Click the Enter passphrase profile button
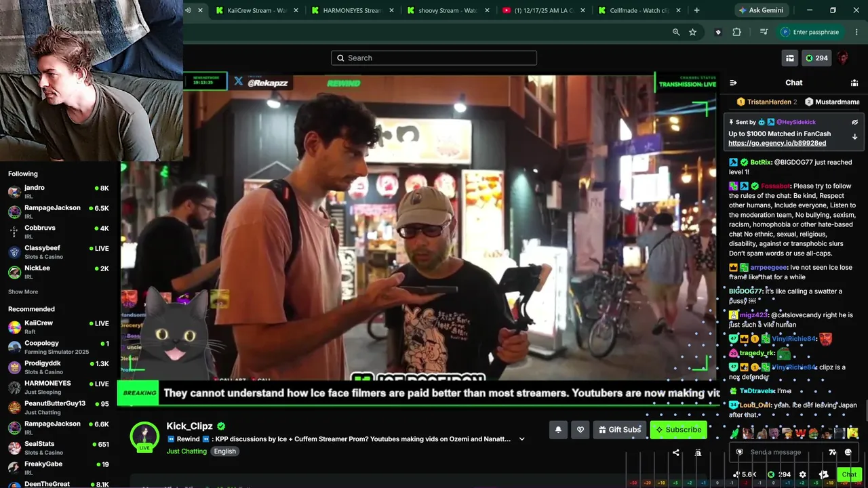The height and width of the screenshot is (488, 868). [810, 32]
